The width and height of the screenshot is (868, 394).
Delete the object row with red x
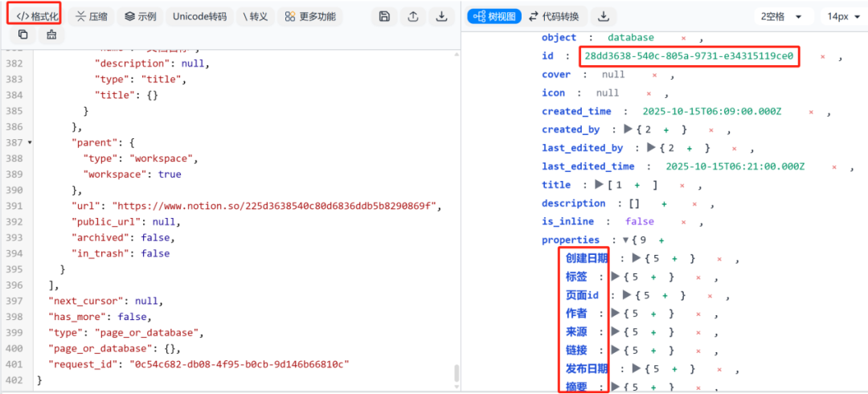pos(684,39)
